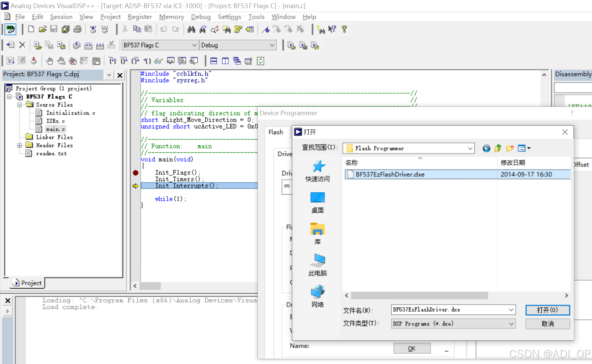Open the Register menu
Viewport: 592px width, 364px height.
pos(140,17)
